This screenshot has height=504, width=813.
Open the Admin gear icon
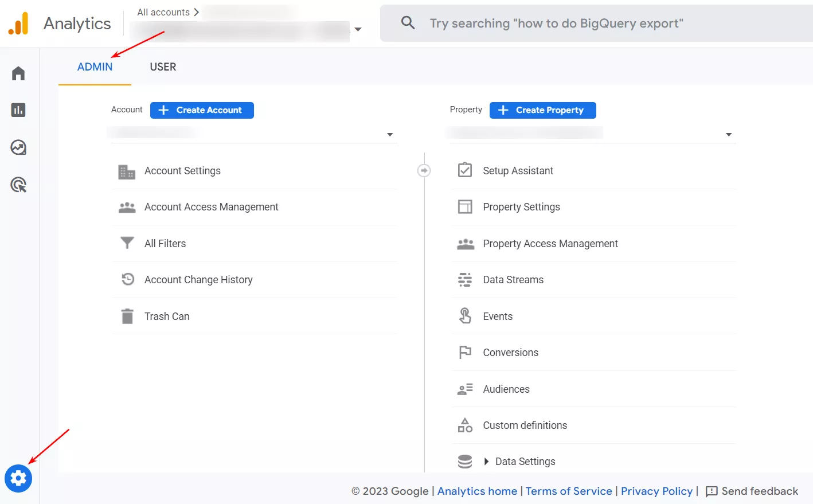pyautogui.click(x=18, y=478)
